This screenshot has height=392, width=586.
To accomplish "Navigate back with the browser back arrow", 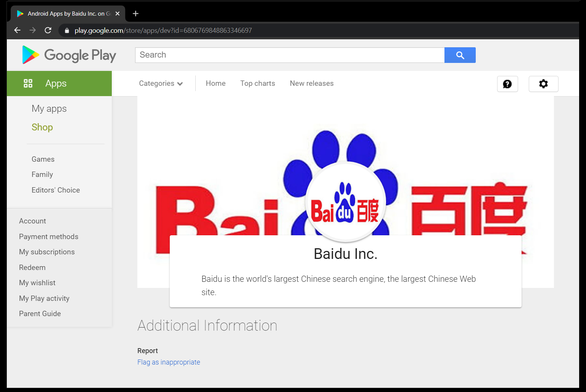I will pyautogui.click(x=17, y=30).
